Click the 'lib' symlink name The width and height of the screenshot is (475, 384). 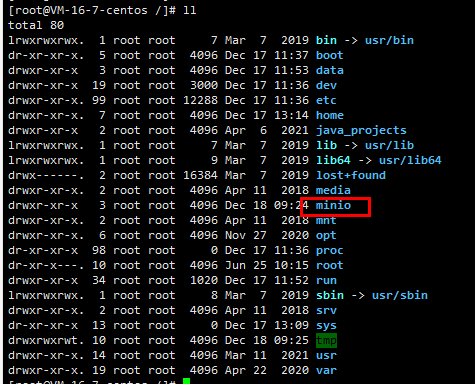click(x=326, y=145)
